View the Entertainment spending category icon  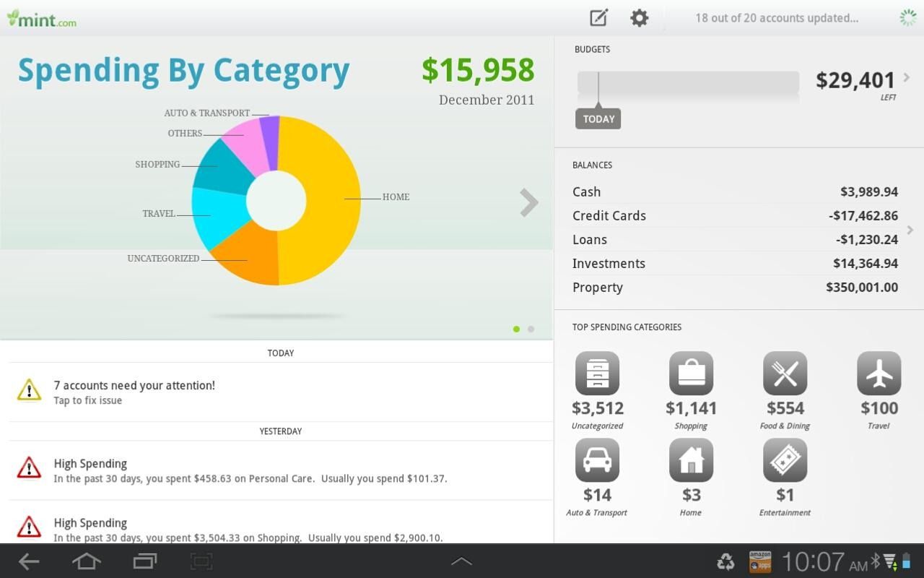click(x=785, y=460)
